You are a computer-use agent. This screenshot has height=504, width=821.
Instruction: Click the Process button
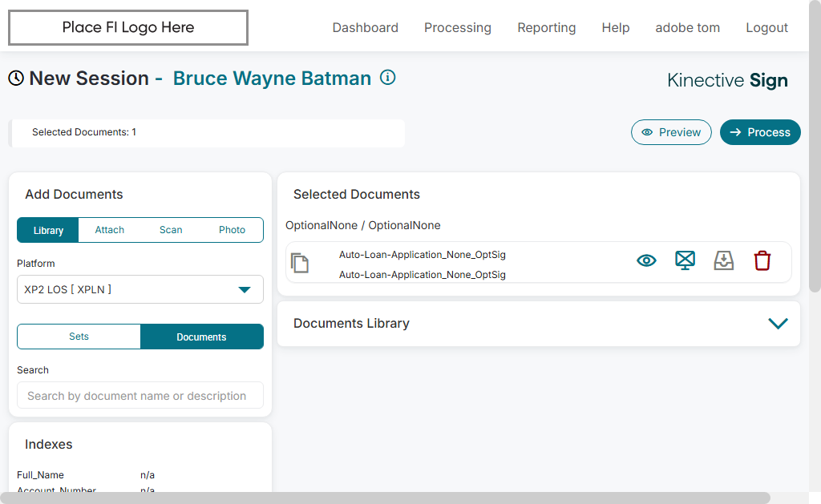[760, 132]
